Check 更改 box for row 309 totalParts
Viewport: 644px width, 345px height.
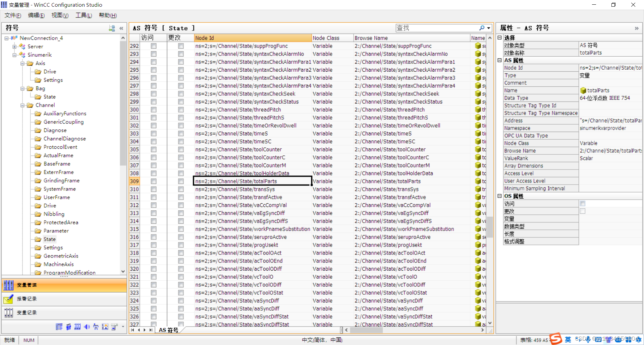point(181,181)
